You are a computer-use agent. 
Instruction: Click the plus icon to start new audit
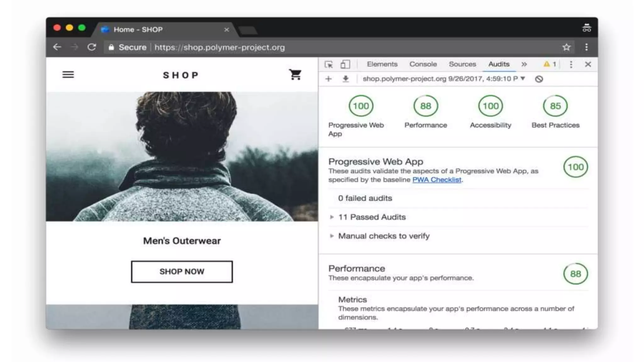[328, 79]
